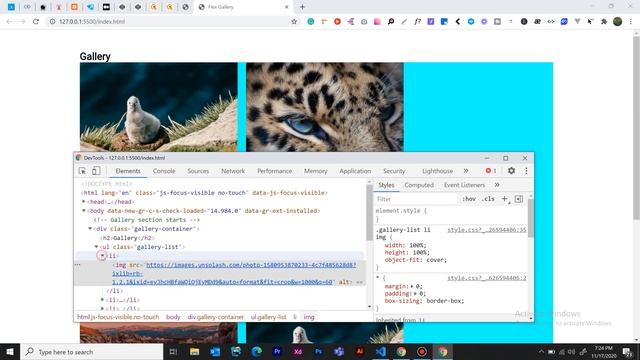Select the Styles sidebar tab
This screenshot has width=640, height=360.
tap(386, 185)
